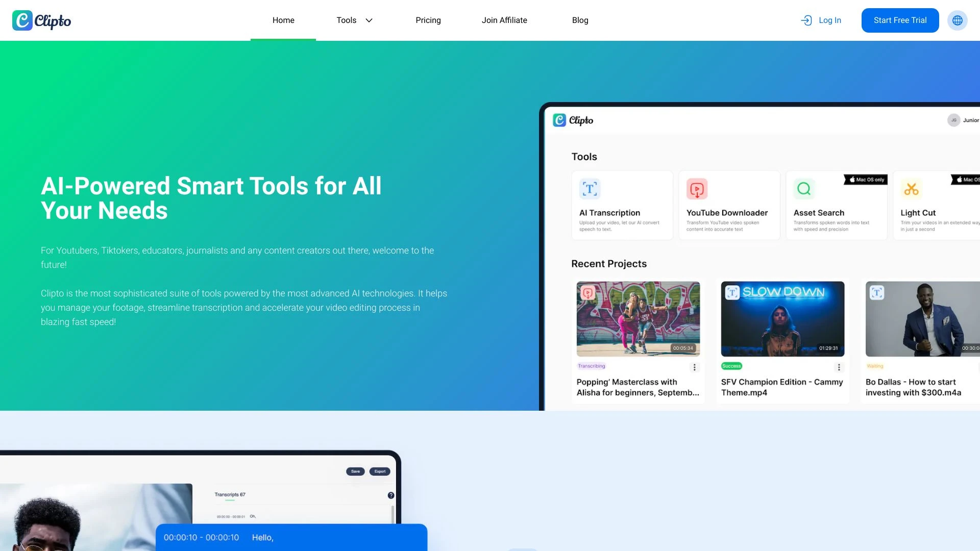Screen dimensions: 980x551
Task: Select the YouTube Downloader tool icon
Action: [x=696, y=188]
